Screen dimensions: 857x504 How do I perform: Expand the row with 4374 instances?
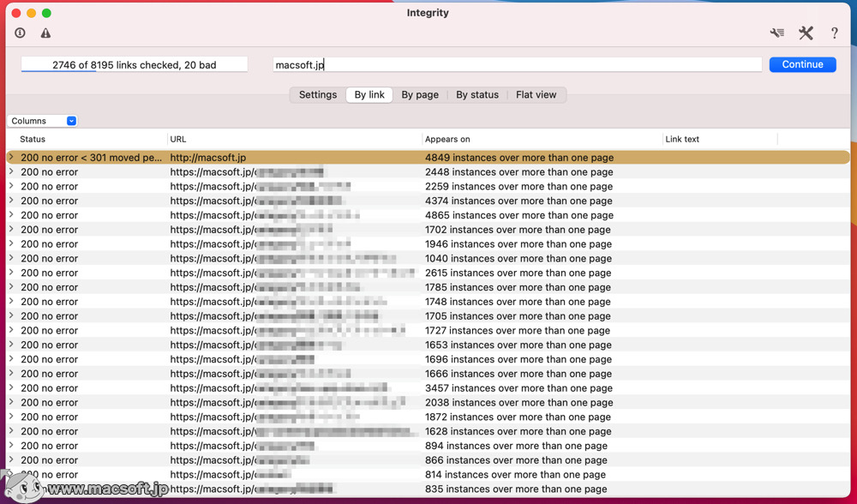11,200
